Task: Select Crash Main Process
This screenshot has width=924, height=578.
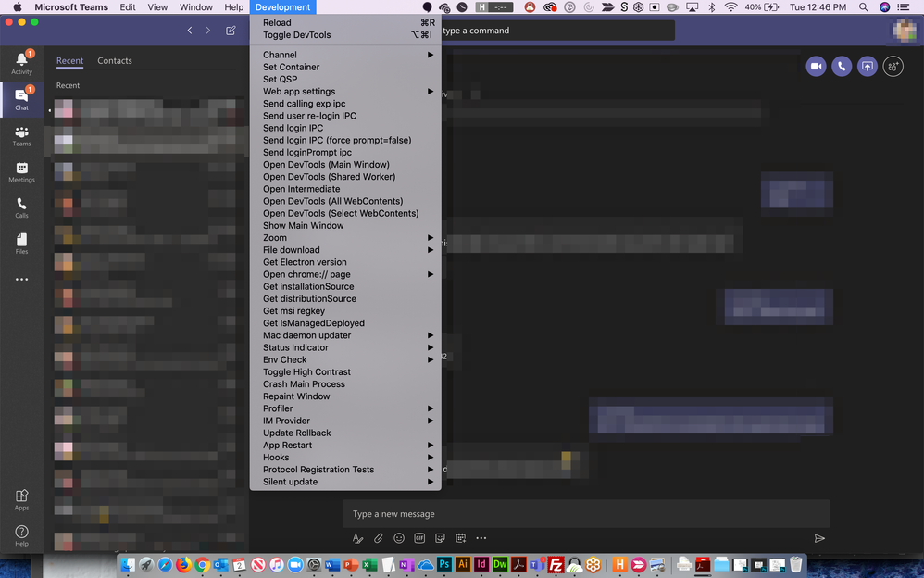Action: click(345, 384)
